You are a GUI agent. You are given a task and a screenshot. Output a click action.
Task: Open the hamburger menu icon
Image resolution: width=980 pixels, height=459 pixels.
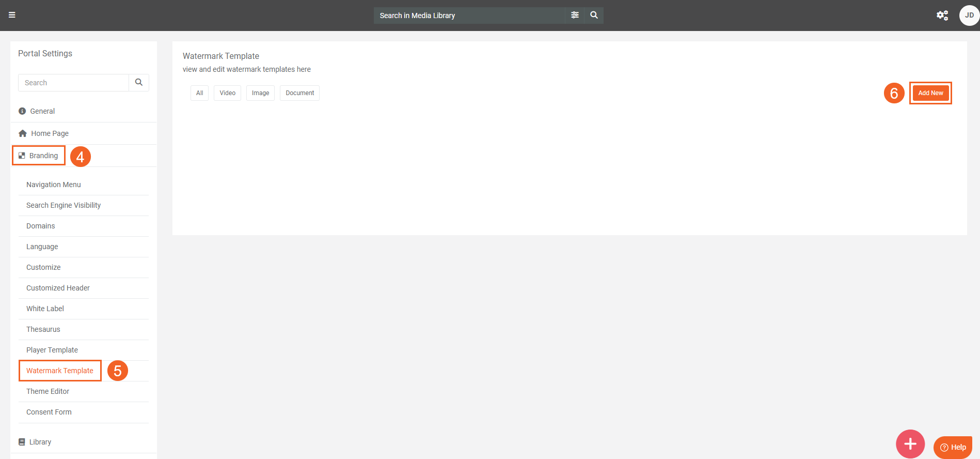12,15
